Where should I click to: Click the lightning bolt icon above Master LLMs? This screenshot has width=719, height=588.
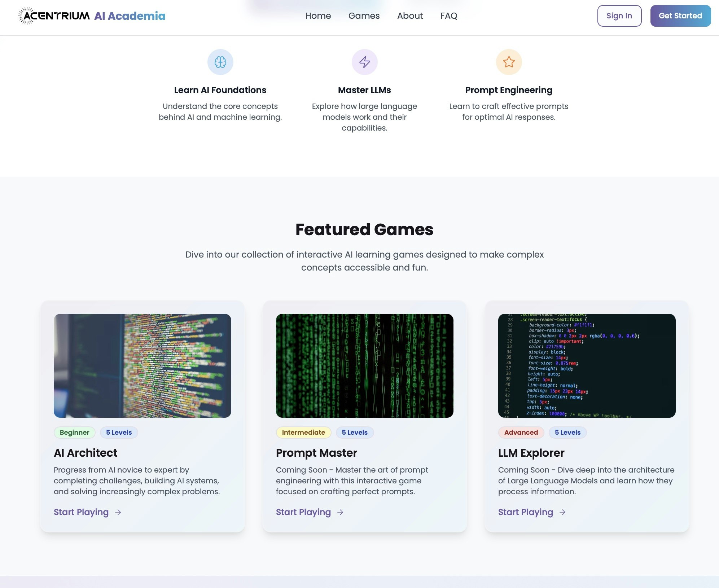364,62
